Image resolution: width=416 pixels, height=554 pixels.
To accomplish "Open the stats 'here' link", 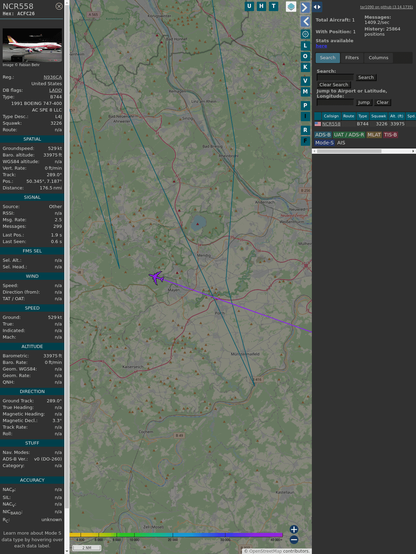I will [x=321, y=46].
